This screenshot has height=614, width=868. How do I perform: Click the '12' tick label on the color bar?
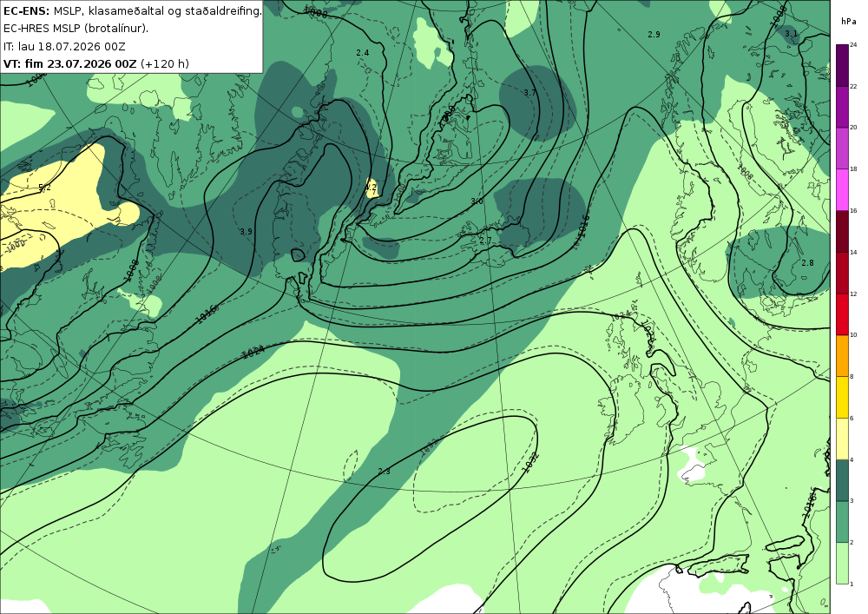click(x=853, y=294)
